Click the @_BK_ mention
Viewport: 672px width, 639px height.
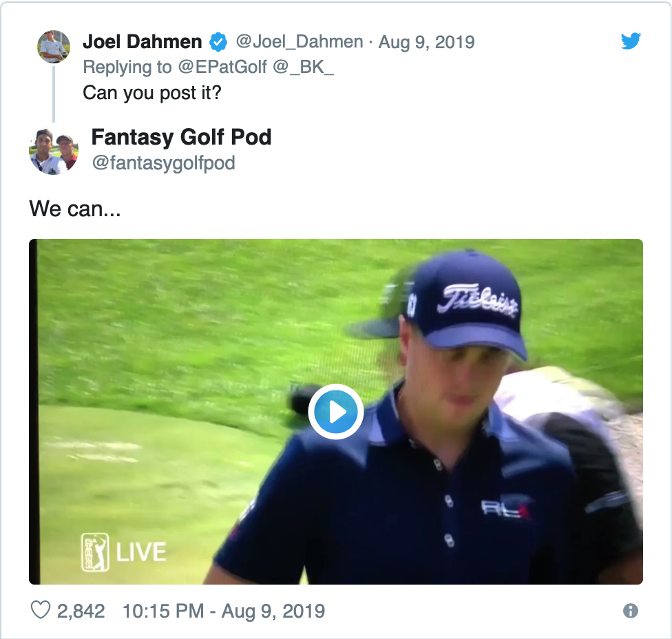point(302,67)
